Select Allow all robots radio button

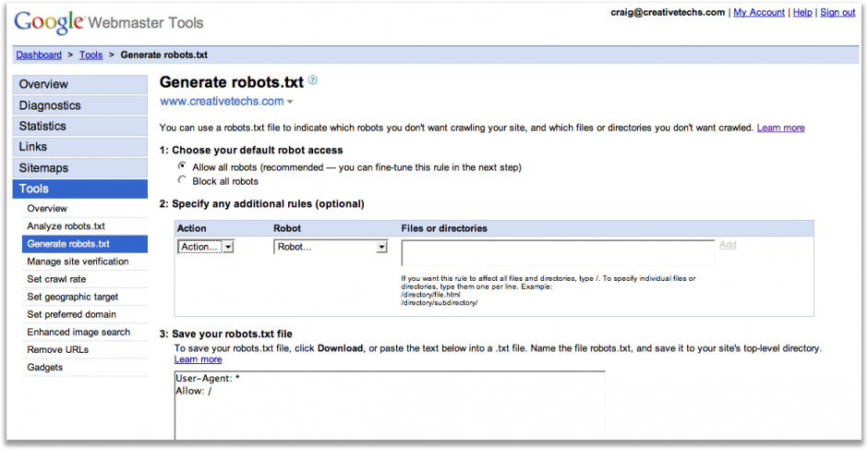(182, 165)
